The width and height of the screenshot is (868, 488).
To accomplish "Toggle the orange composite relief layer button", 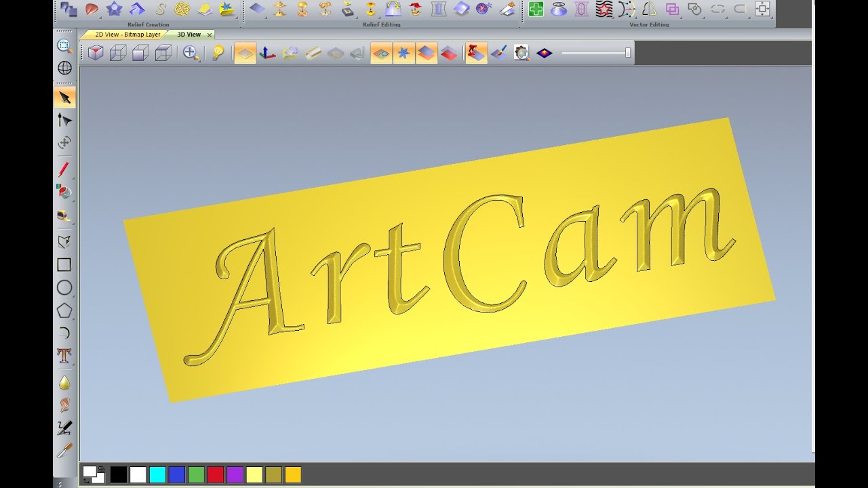I will [427, 53].
